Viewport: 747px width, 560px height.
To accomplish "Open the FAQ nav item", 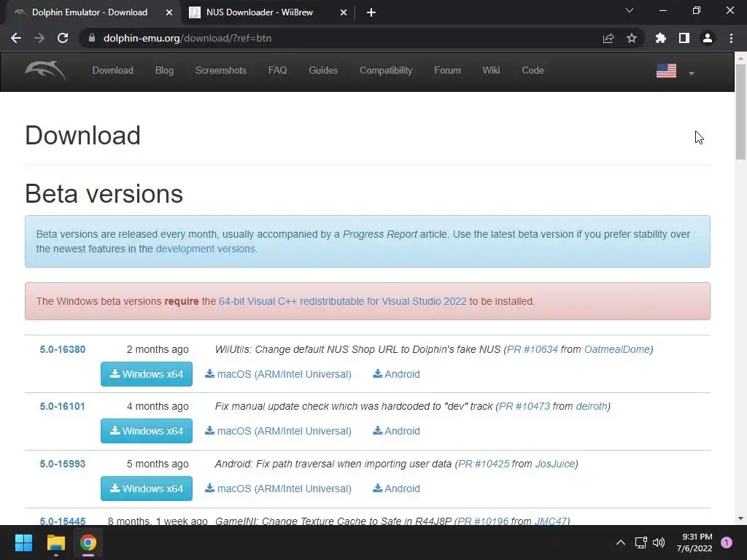I will coord(278,71).
